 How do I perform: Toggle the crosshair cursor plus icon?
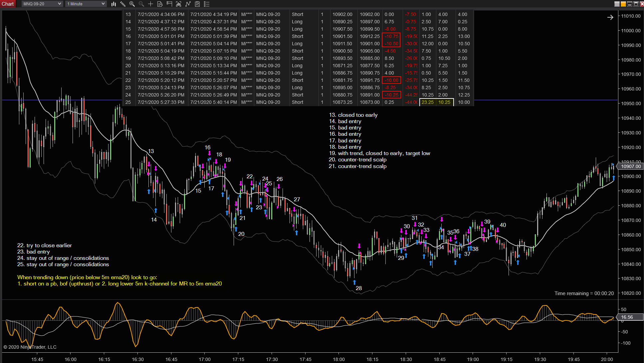151,4
